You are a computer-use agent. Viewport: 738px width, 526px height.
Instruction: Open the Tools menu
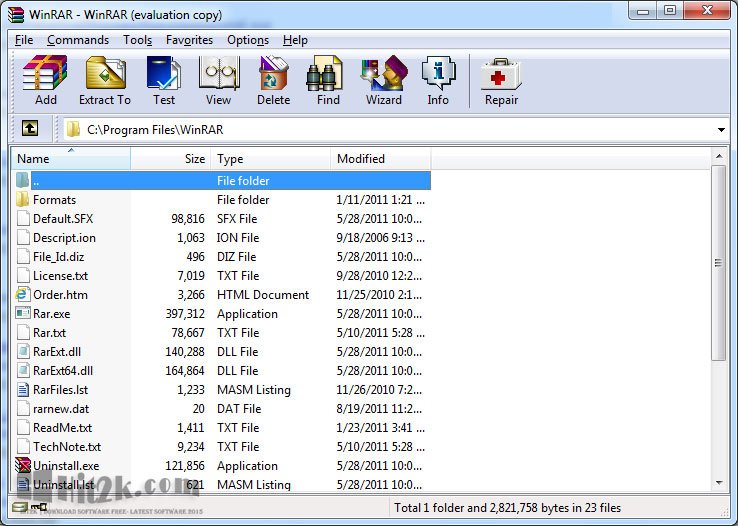coord(137,40)
